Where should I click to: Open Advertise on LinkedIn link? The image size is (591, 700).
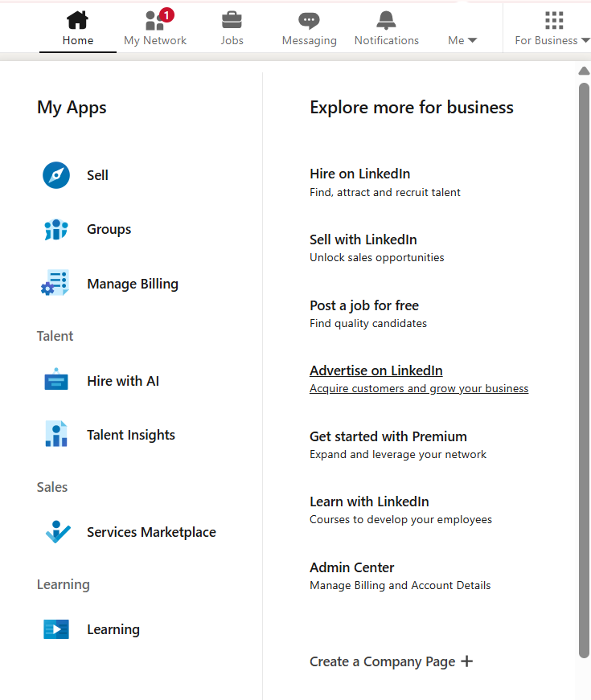[x=376, y=370]
